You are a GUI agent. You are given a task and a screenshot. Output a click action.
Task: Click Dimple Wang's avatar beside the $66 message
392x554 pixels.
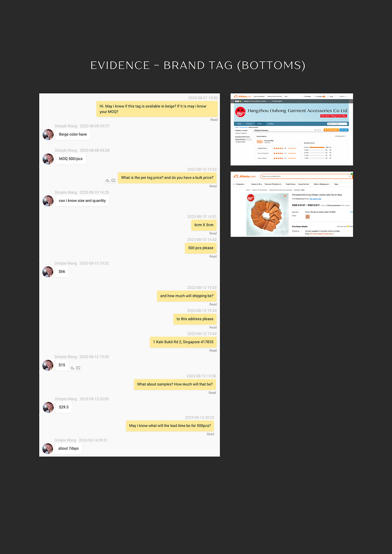pyautogui.click(x=48, y=272)
